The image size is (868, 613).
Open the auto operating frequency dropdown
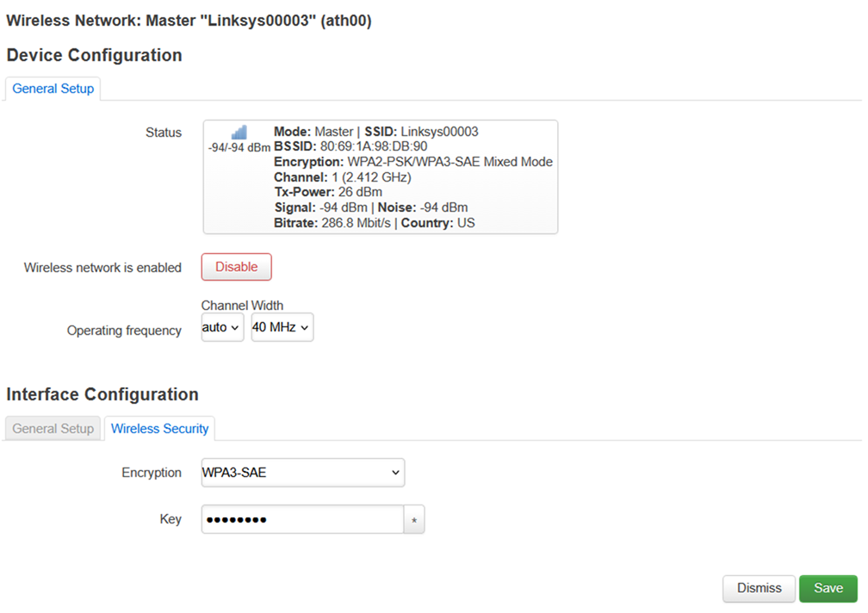tap(222, 327)
